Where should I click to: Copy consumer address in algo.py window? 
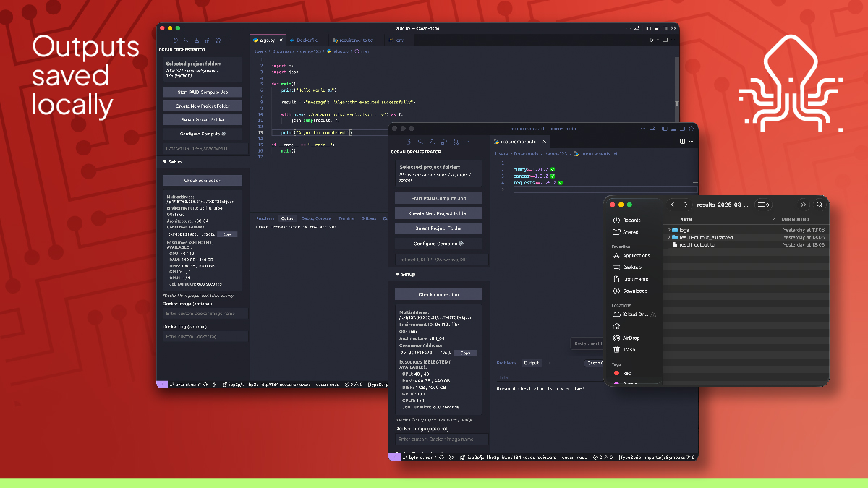point(227,234)
